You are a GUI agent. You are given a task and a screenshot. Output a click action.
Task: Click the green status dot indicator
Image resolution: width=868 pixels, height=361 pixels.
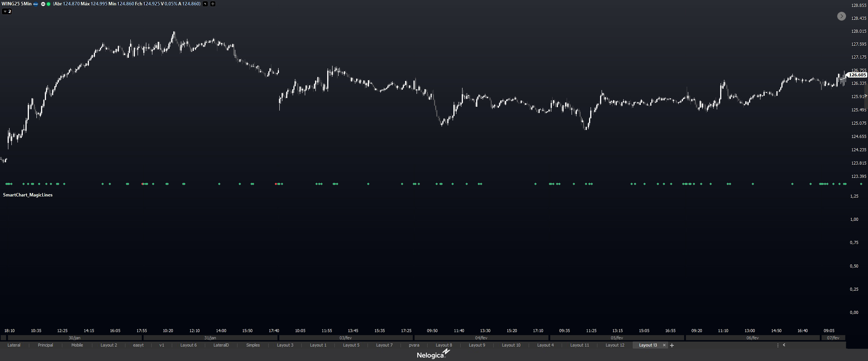(49, 4)
